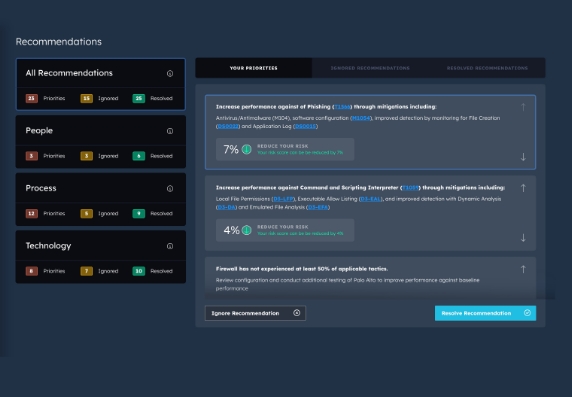Click Resolved label on the Process card
The width and height of the screenshot is (572, 397).
click(162, 213)
